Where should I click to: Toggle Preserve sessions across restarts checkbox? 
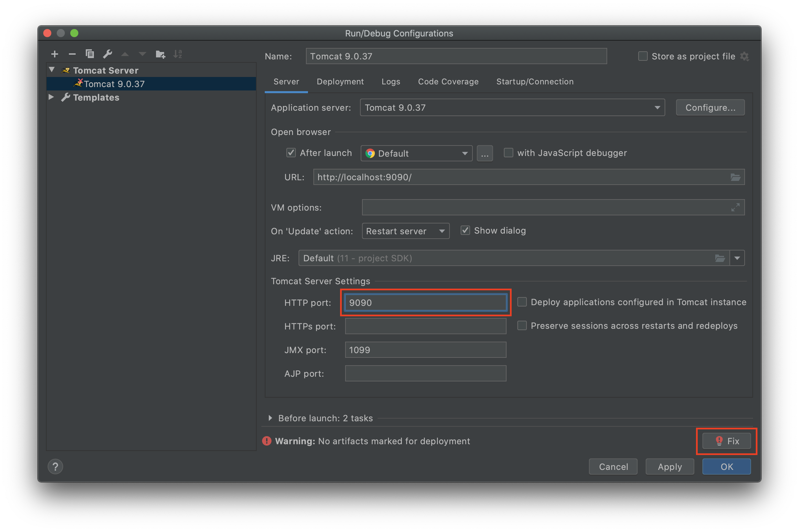522,326
